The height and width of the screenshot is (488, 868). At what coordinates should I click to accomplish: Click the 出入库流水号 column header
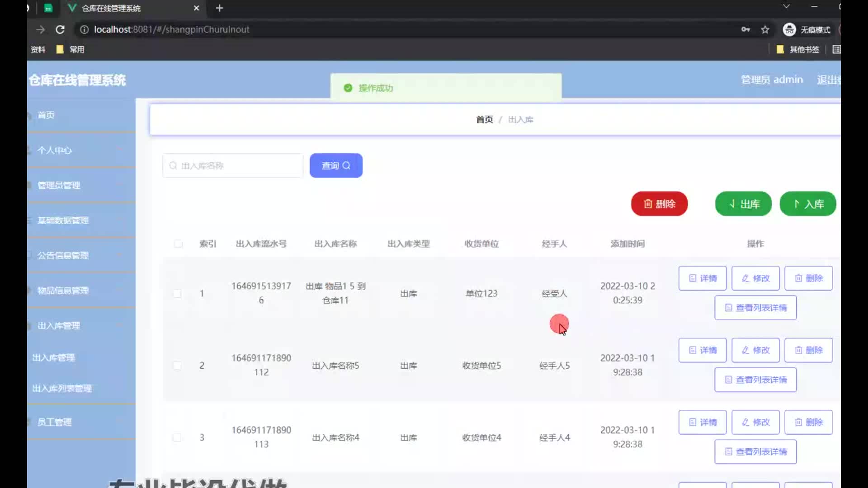tap(261, 244)
